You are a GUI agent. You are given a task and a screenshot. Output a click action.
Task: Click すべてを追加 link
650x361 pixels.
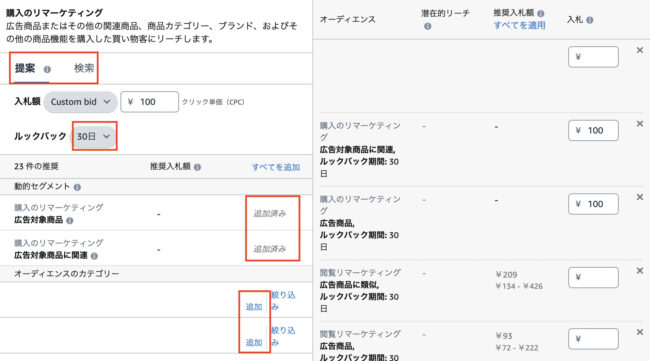276,167
